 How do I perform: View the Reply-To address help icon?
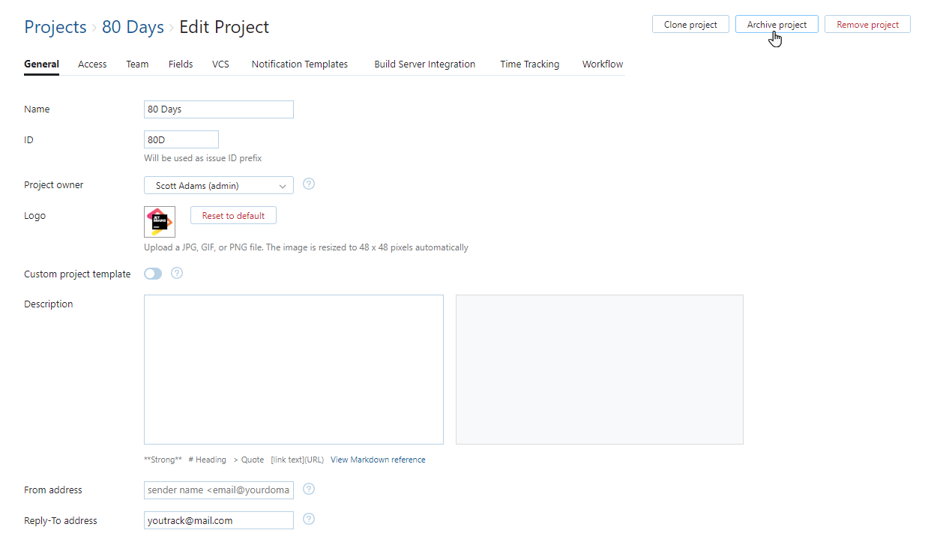pyautogui.click(x=308, y=519)
